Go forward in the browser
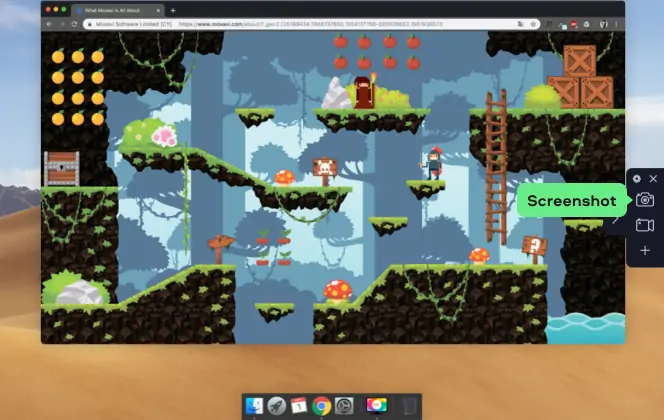Screen dimensions: 664x420 coord(62,24)
